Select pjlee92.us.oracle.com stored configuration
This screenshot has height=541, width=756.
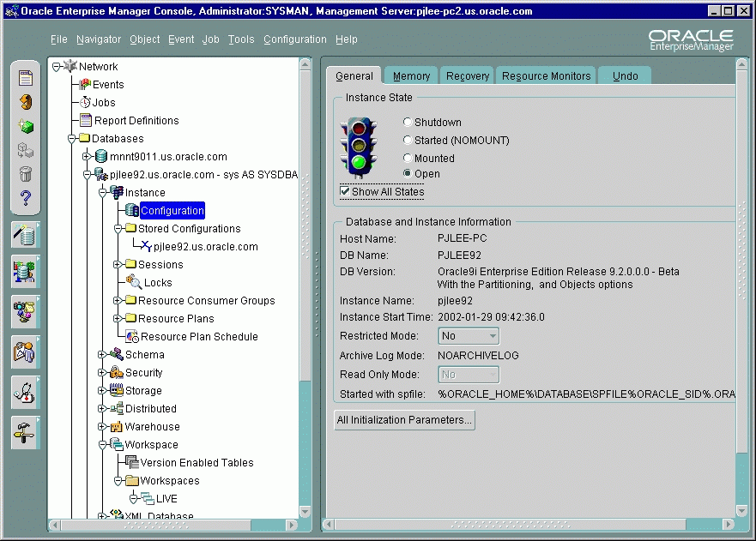pyautogui.click(x=205, y=247)
